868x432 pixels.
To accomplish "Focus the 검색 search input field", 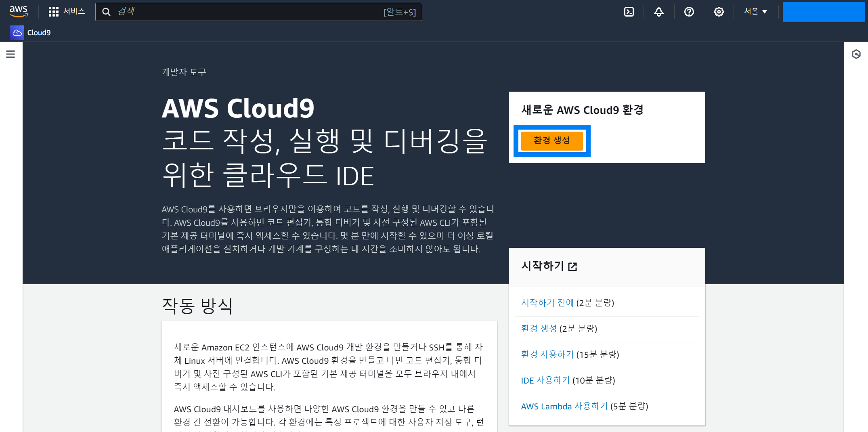I will 258,12.
